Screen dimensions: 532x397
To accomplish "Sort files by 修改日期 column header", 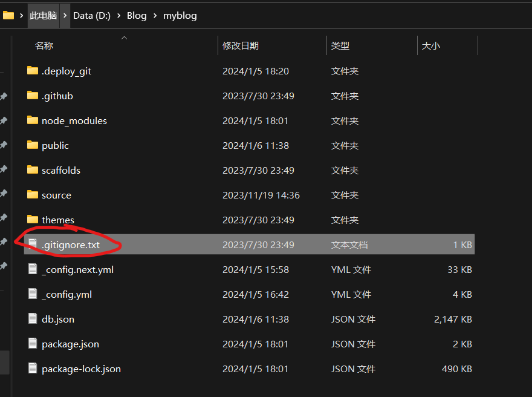I will 241,46.
